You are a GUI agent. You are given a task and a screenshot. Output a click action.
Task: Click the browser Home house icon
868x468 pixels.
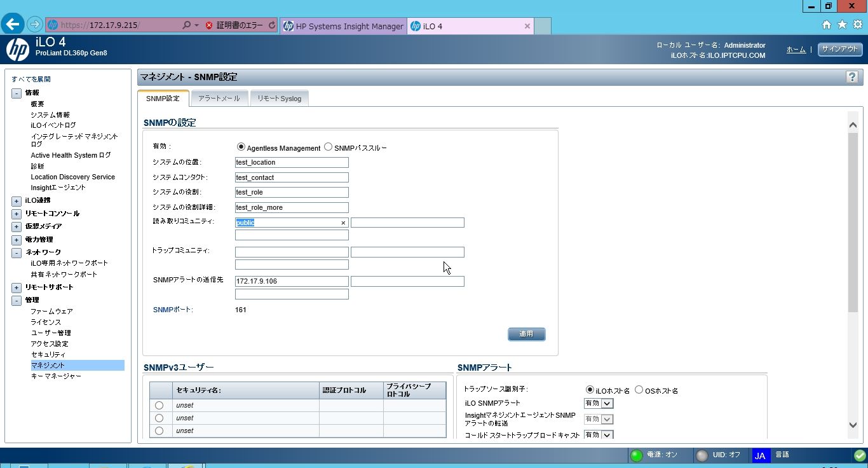point(827,25)
